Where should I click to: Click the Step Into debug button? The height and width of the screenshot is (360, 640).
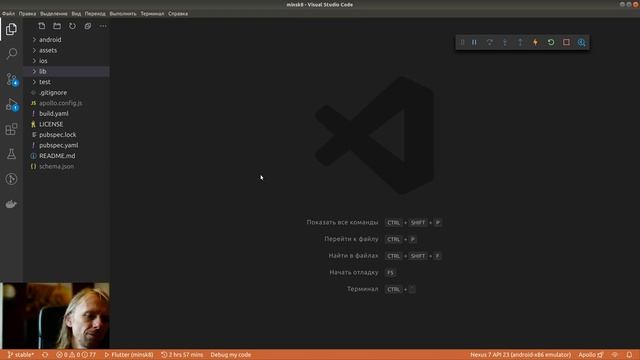click(x=505, y=42)
